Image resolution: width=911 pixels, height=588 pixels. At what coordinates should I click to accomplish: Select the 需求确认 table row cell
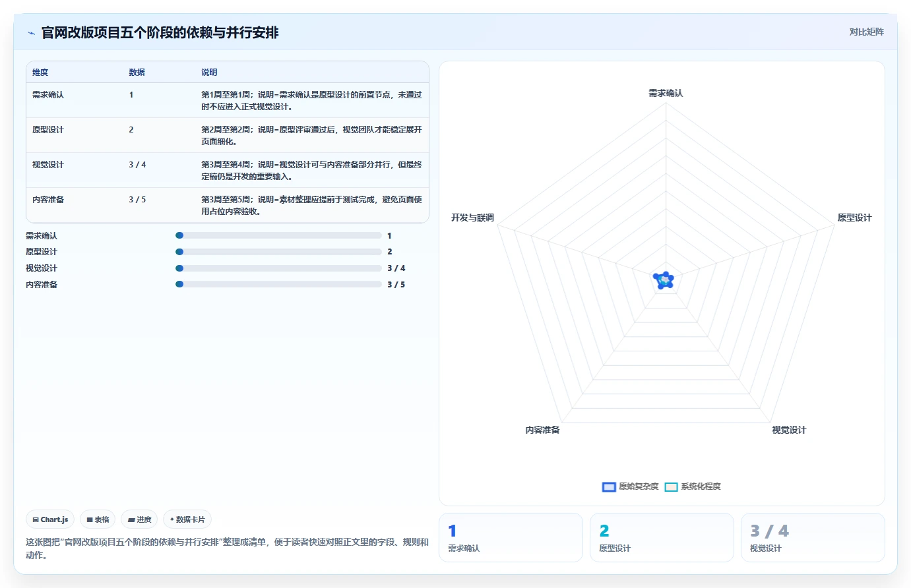pyautogui.click(x=48, y=95)
